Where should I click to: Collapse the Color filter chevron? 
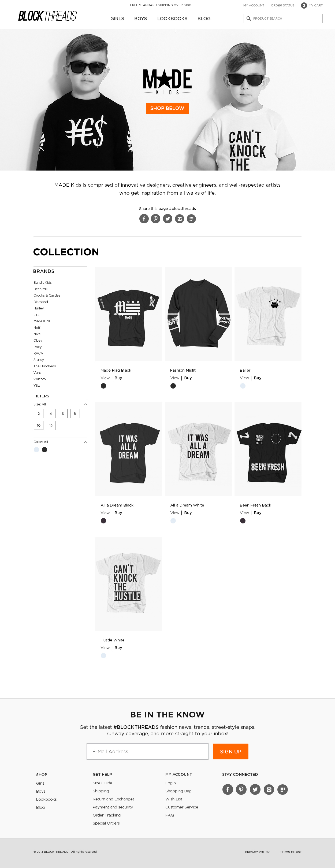[x=85, y=442]
